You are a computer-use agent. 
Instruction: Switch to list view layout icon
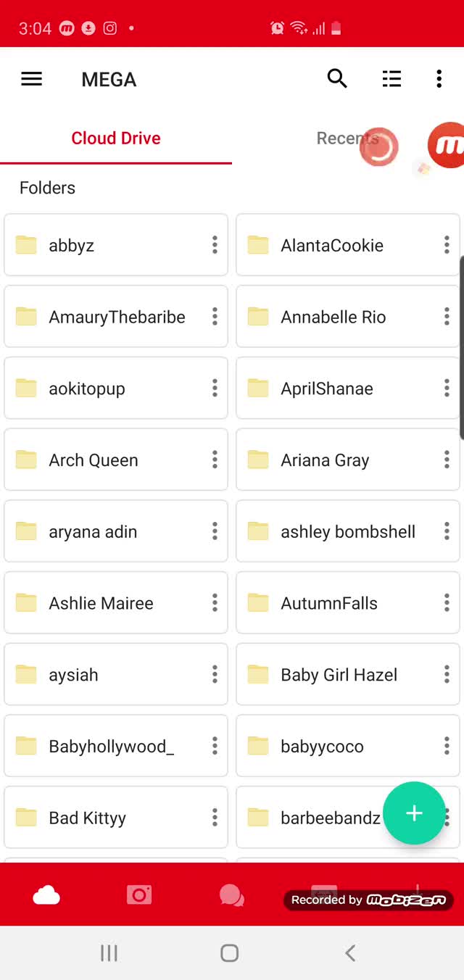[x=391, y=79]
